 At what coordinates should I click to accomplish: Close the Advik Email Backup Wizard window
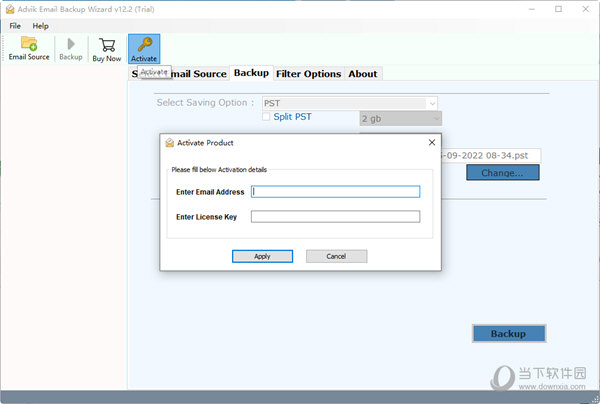click(585, 9)
